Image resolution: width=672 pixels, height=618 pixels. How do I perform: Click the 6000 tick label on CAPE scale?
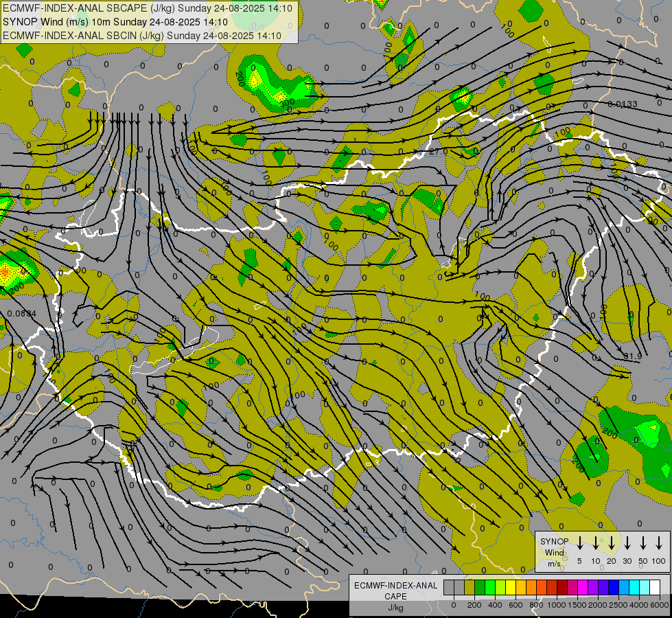[660, 605]
